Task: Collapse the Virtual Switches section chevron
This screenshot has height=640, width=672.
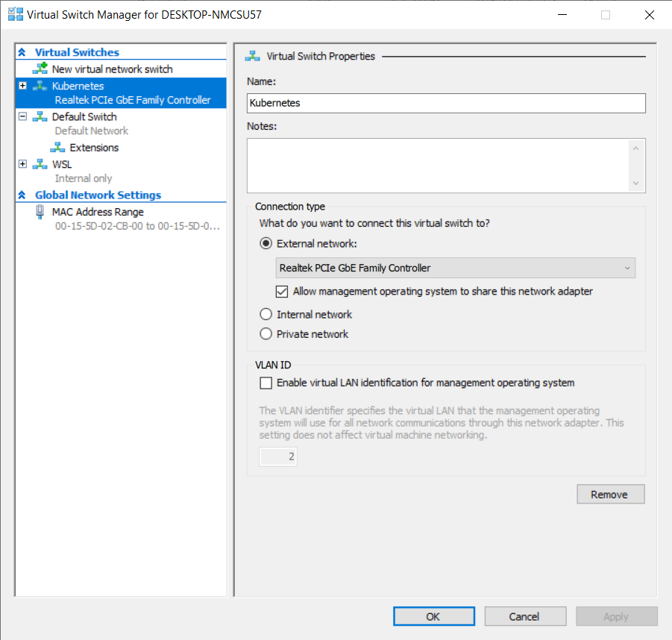Action: (x=22, y=52)
